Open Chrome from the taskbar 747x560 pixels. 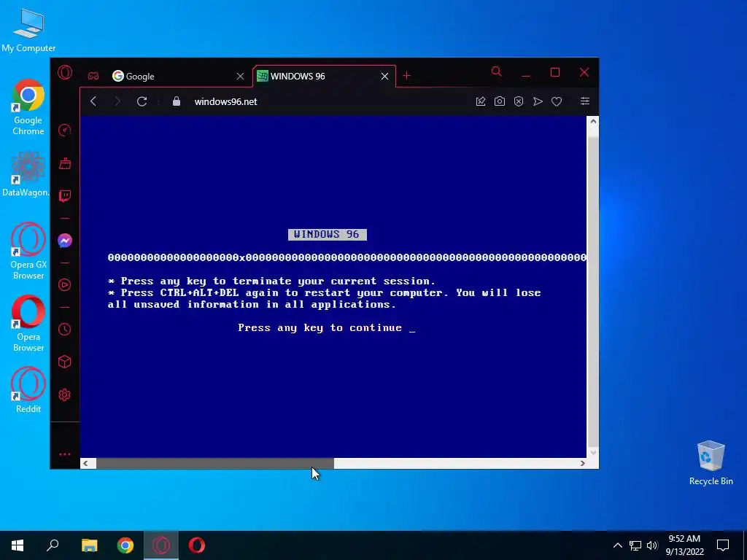coord(125,545)
